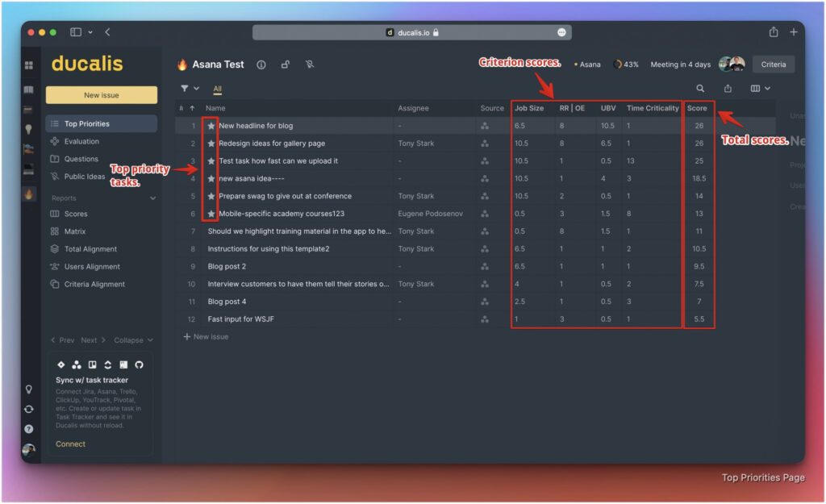Image resolution: width=826 pixels, height=504 pixels.
Task: Sort by the Job Size column header
Action: tap(529, 108)
